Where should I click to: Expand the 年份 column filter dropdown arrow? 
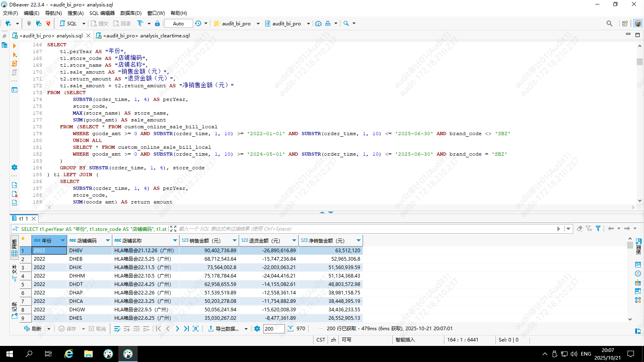(62, 241)
